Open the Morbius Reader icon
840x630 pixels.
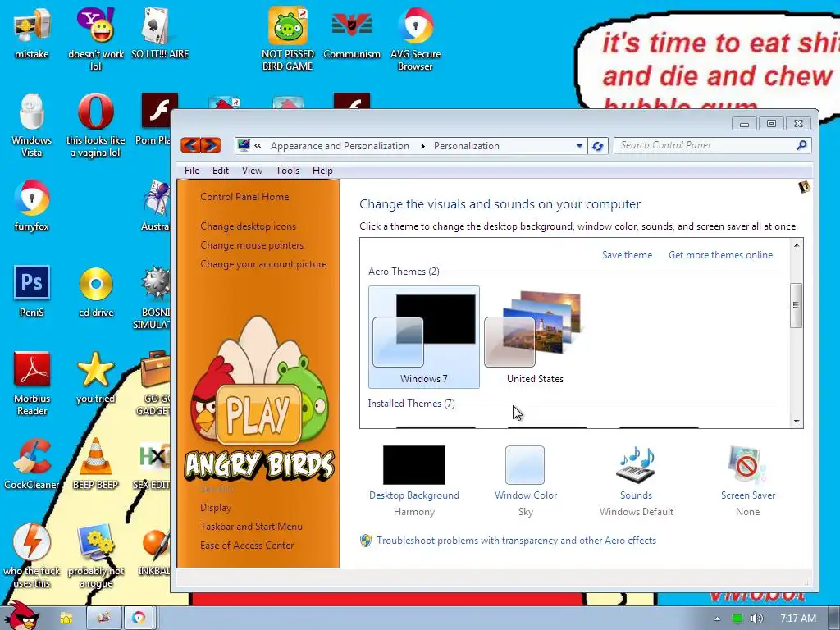coord(32,383)
